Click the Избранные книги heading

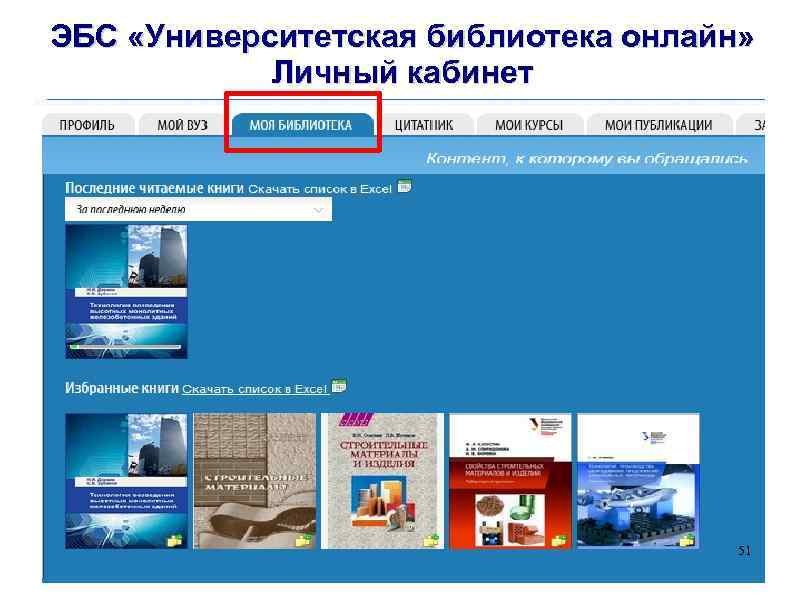[x=122, y=388]
